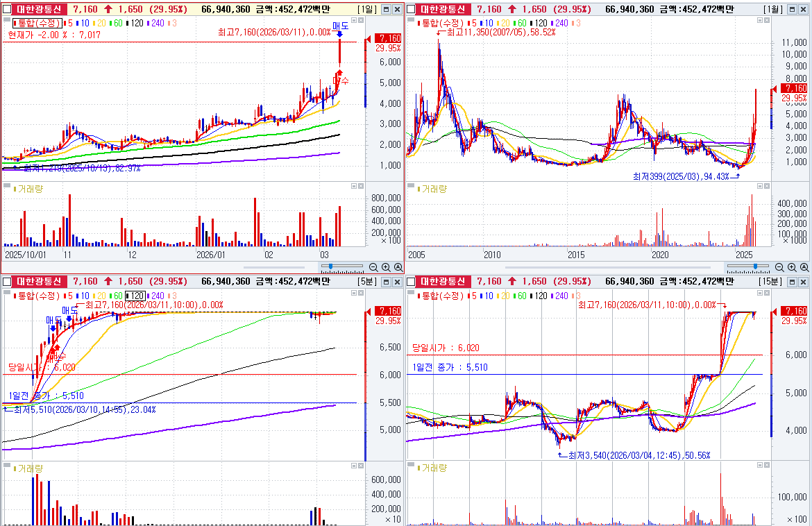Click the 당일시가 : 6,020 label in the 15분 chart
Viewport: 812px width, 526px height.
446,348
